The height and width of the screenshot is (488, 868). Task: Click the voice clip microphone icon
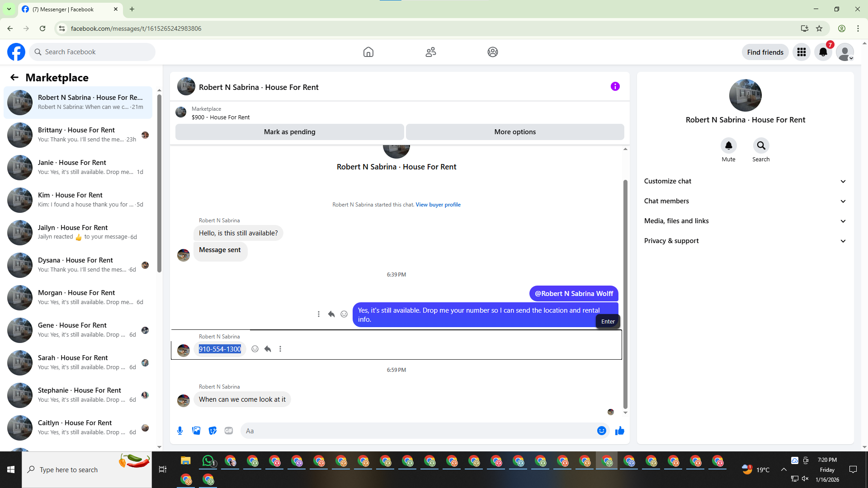click(180, 431)
